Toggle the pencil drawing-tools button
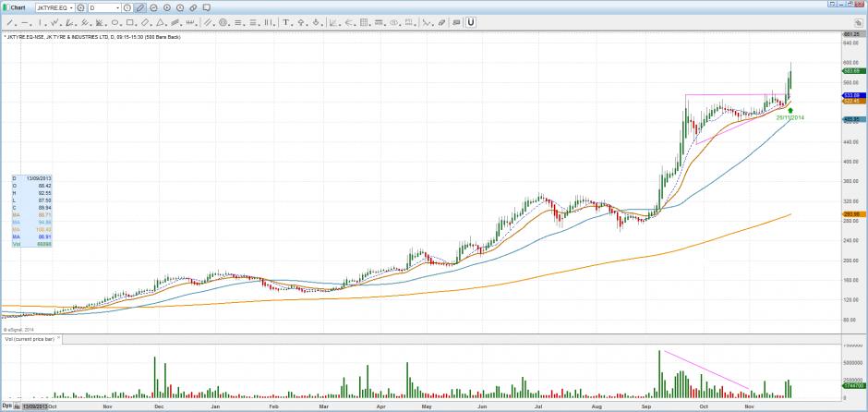Screen dimensions: 868x412 pyautogui.click(x=140, y=7)
